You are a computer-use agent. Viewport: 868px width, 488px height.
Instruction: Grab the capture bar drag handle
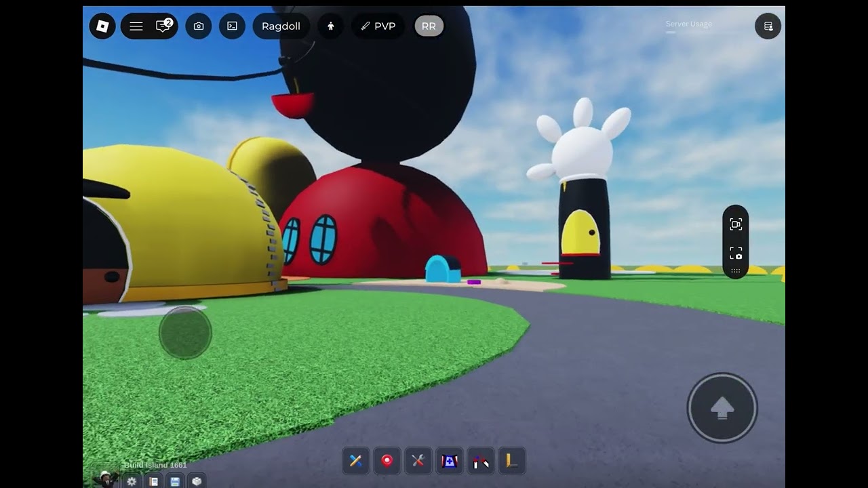coord(736,271)
